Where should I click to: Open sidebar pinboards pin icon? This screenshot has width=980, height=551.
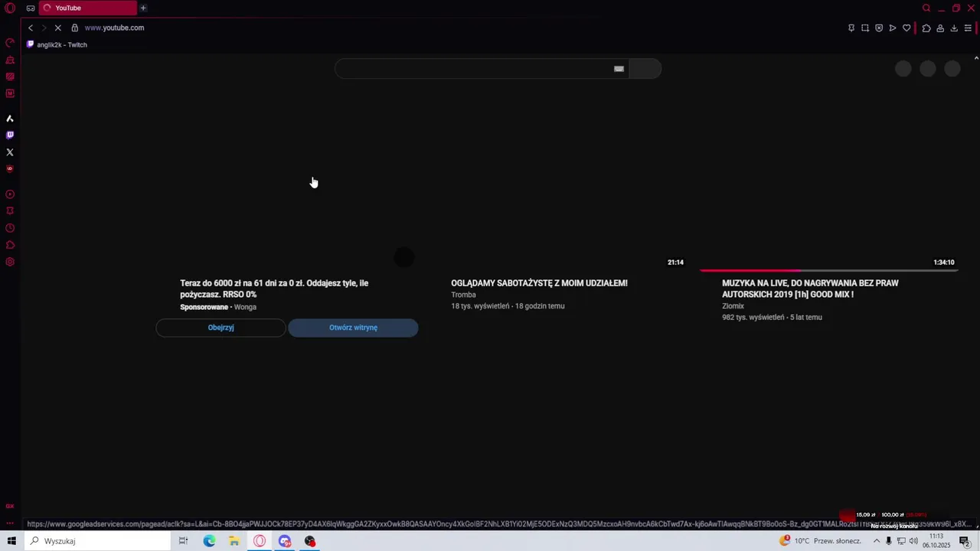pyautogui.click(x=10, y=211)
